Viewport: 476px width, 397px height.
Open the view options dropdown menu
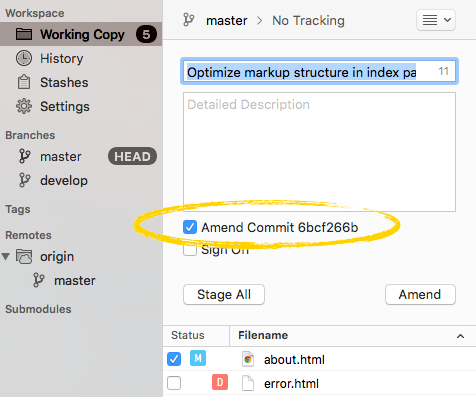tap(436, 20)
